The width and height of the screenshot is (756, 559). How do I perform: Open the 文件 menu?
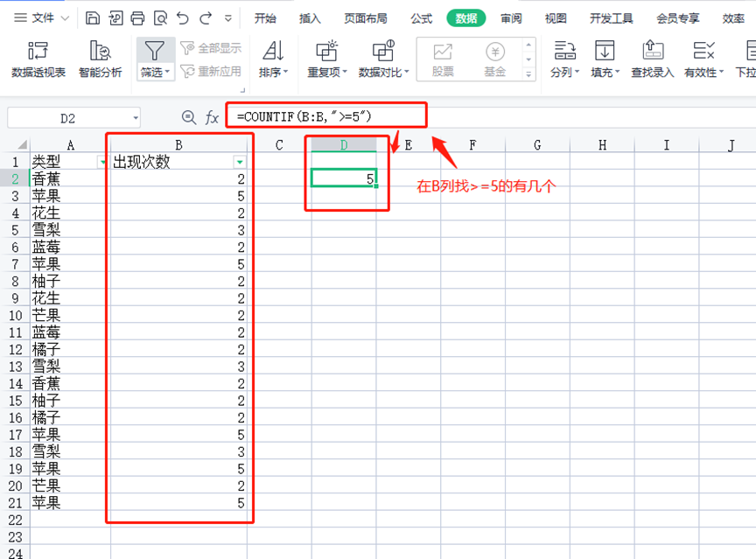(41, 18)
